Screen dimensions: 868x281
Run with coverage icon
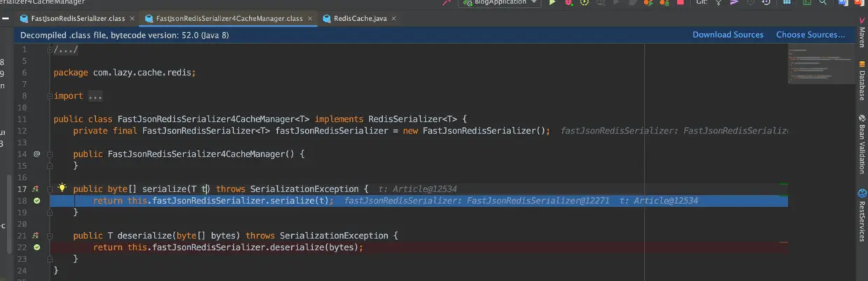click(584, 3)
